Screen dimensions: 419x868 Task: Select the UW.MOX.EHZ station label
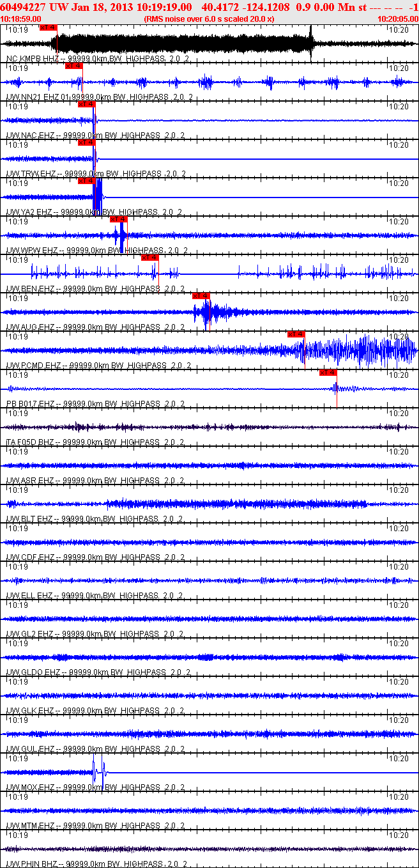pyautogui.click(x=96, y=787)
